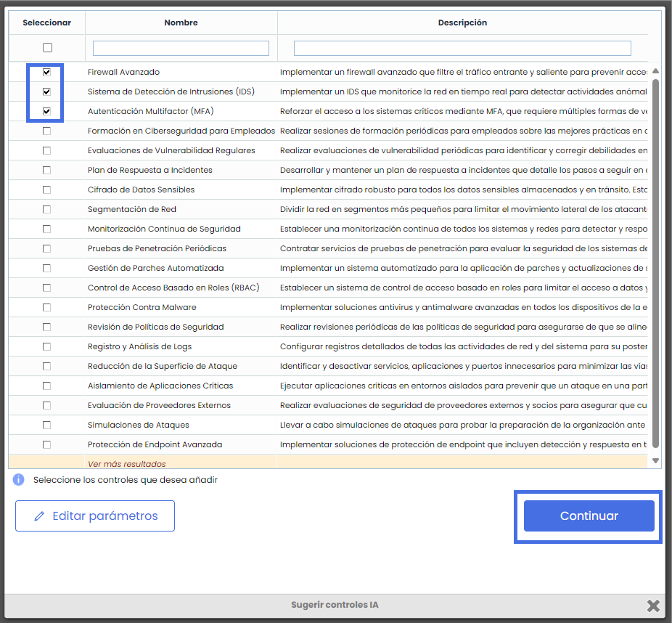Enable the Protección Contra Malware checkbox
Viewport: 672px width, 623px height.
pos(46,308)
